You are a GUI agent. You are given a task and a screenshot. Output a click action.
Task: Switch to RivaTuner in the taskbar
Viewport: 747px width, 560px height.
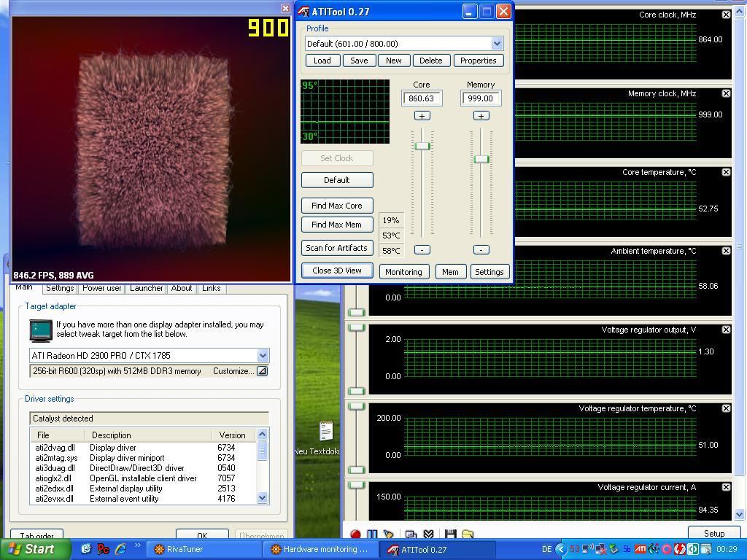click(x=203, y=549)
